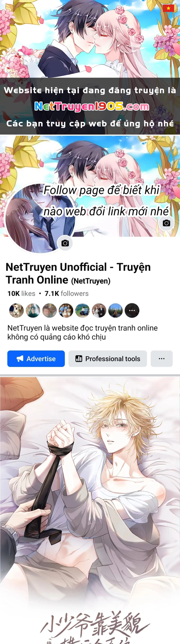Click the round page profile picture
This screenshot has height=644, width=180.
pyautogui.click(x=40, y=218)
